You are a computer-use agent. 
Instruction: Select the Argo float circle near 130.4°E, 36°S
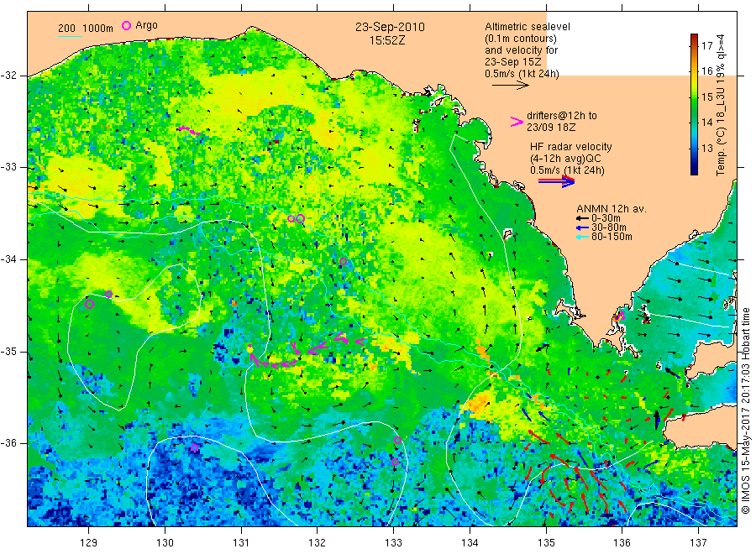(194, 448)
